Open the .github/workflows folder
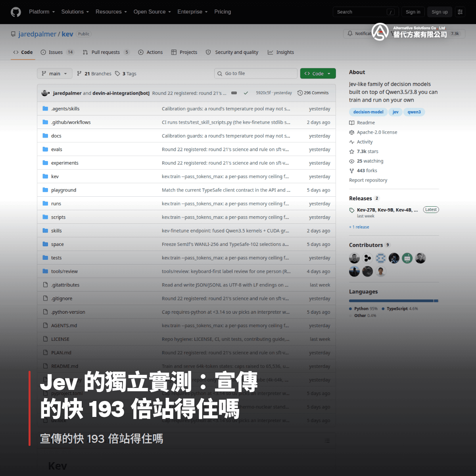 point(71,122)
